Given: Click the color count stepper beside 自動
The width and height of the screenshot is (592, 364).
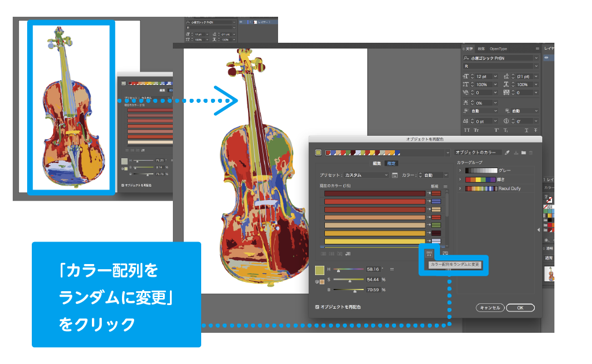Looking at the screenshot, I should [x=420, y=176].
